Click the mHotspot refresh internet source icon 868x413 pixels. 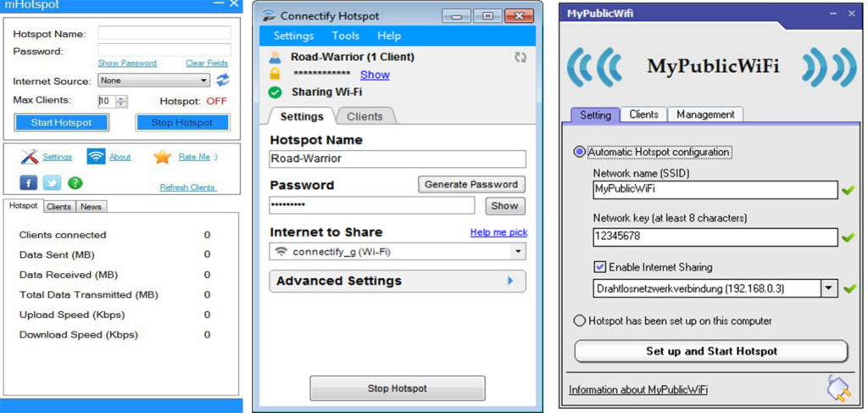[x=223, y=81]
